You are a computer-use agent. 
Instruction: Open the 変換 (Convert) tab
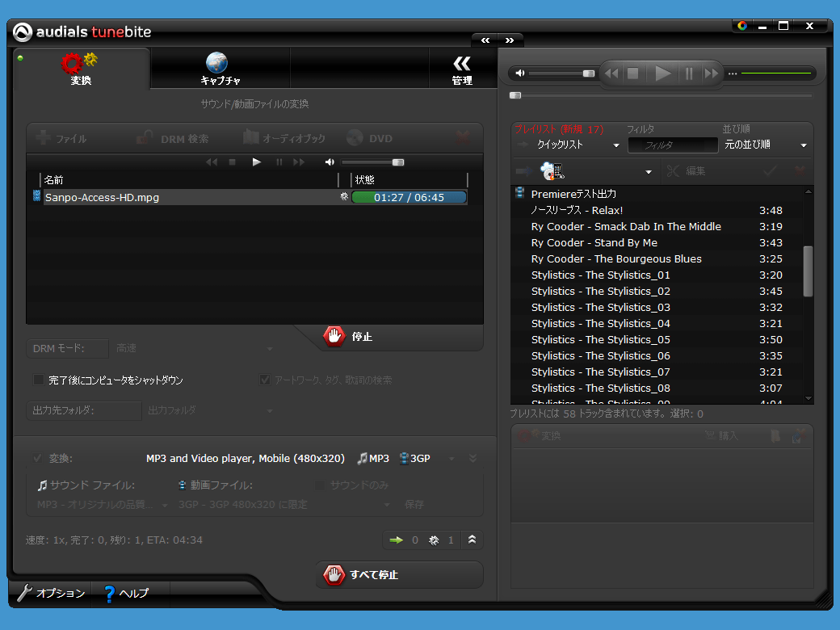pos(81,69)
